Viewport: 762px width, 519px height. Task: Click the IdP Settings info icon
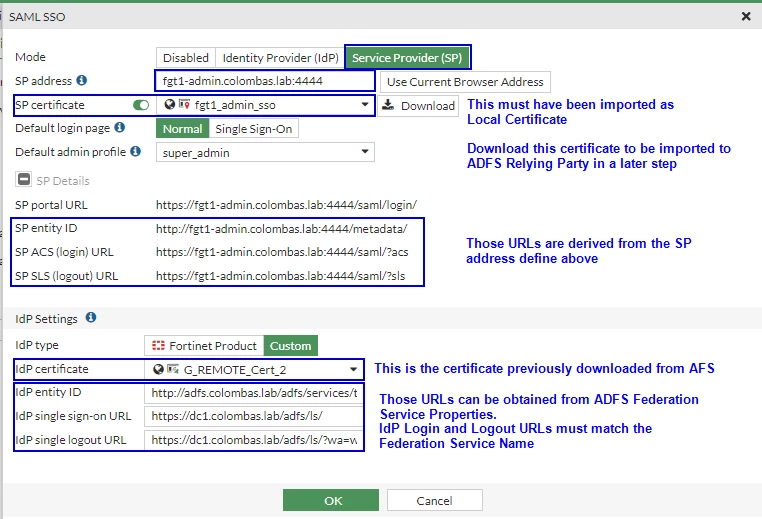point(91,317)
